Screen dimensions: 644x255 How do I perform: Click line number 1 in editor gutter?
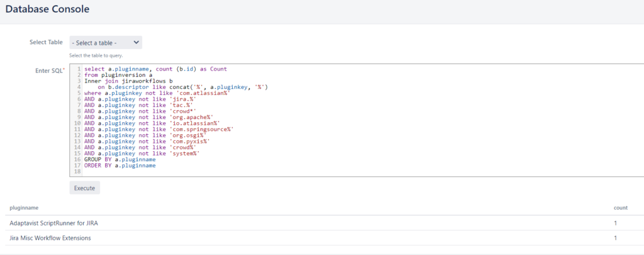[x=78, y=69]
